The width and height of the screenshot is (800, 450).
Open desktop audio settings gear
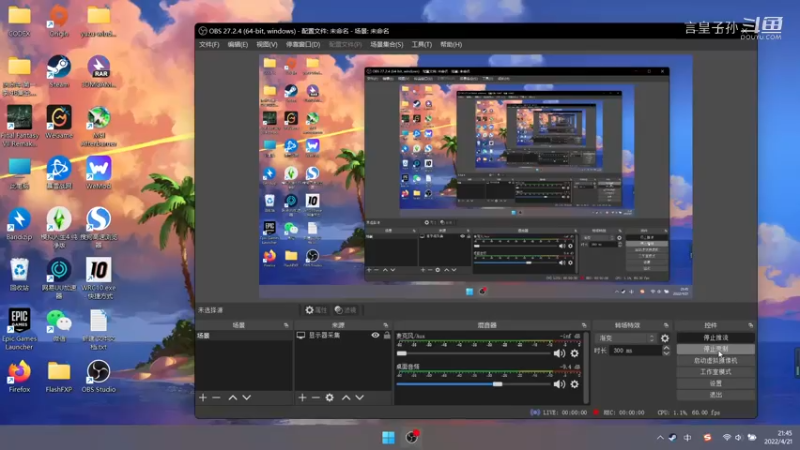pyautogui.click(x=574, y=384)
